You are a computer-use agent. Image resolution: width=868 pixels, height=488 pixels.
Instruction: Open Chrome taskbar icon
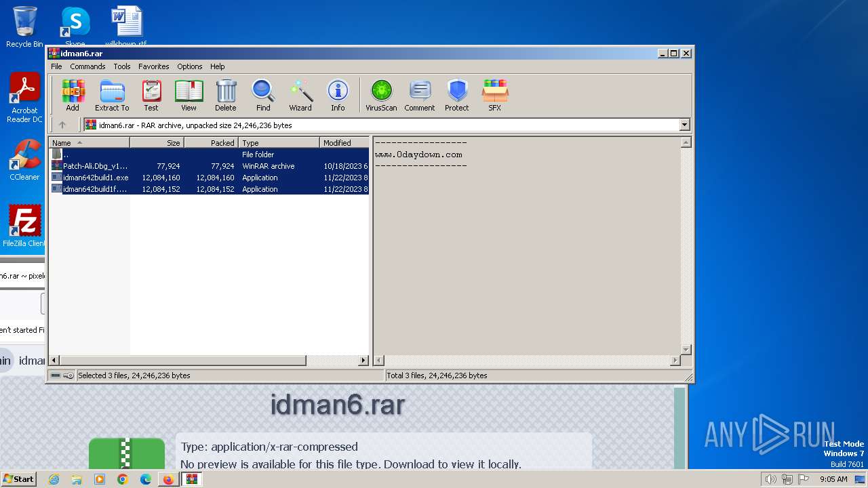tap(122, 479)
